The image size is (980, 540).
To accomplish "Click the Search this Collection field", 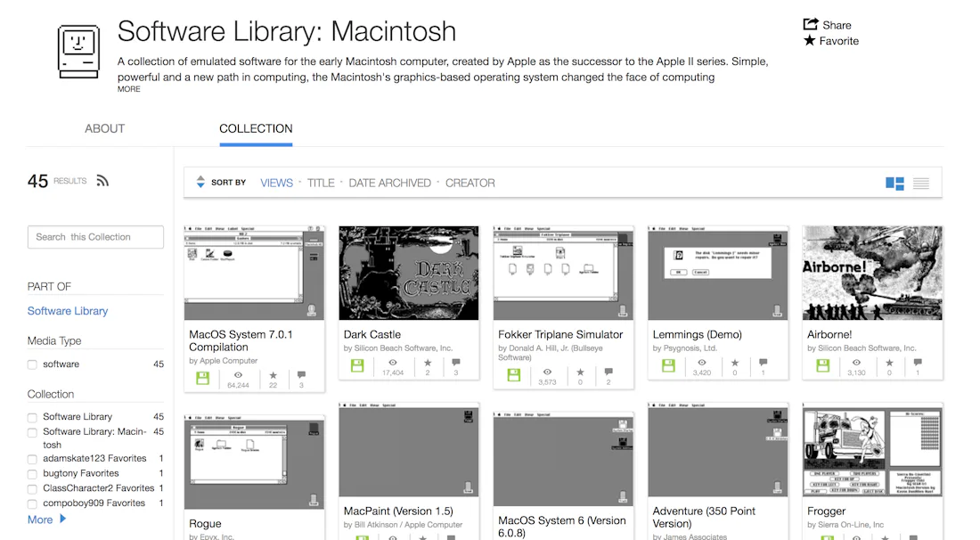I will (95, 237).
